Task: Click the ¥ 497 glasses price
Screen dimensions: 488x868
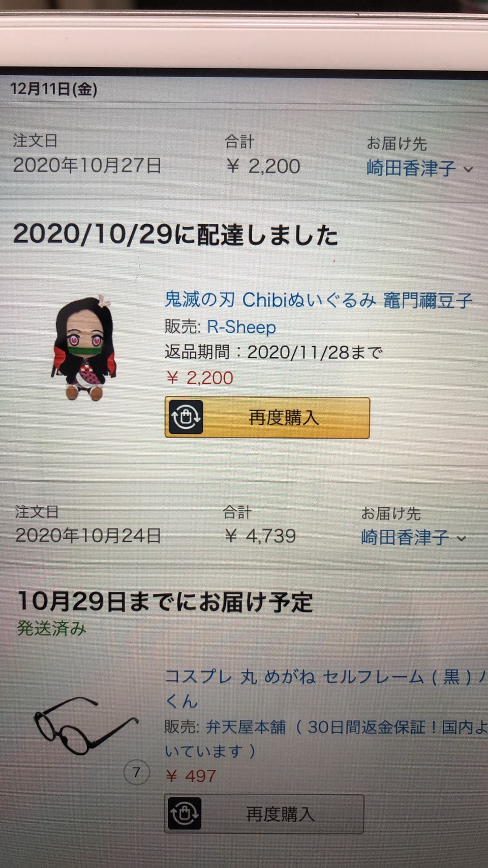Action: [x=191, y=776]
